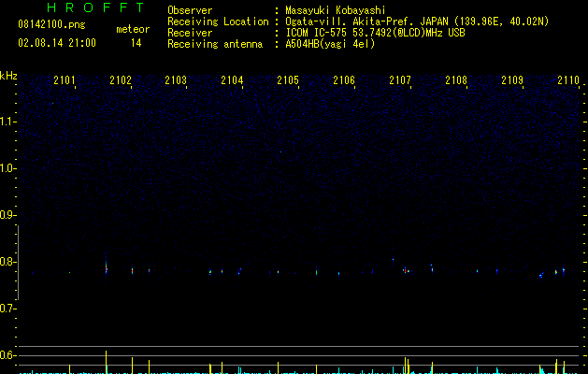Click the kHz axis unit label
Image resolution: width=588 pixels, height=374 pixels.
pos(8,76)
